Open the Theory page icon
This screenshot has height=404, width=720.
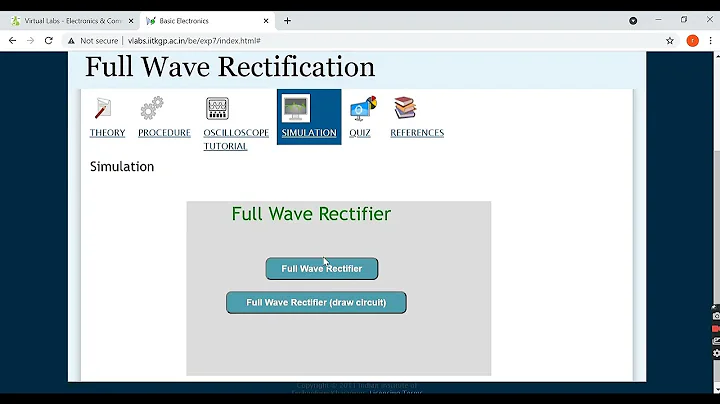pos(103,108)
